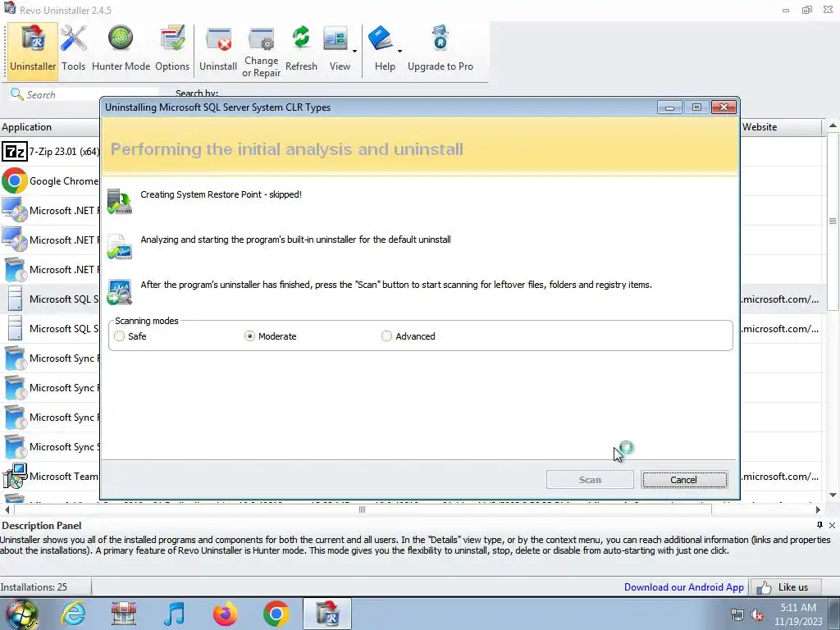Select the Google Chrome list entry
The width and height of the screenshot is (840, 630).
(x=50, y=181)
